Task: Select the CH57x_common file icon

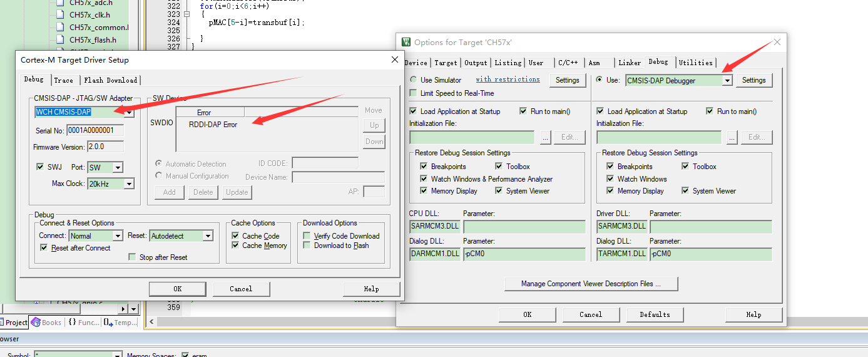Action: [x=59, y=27]
